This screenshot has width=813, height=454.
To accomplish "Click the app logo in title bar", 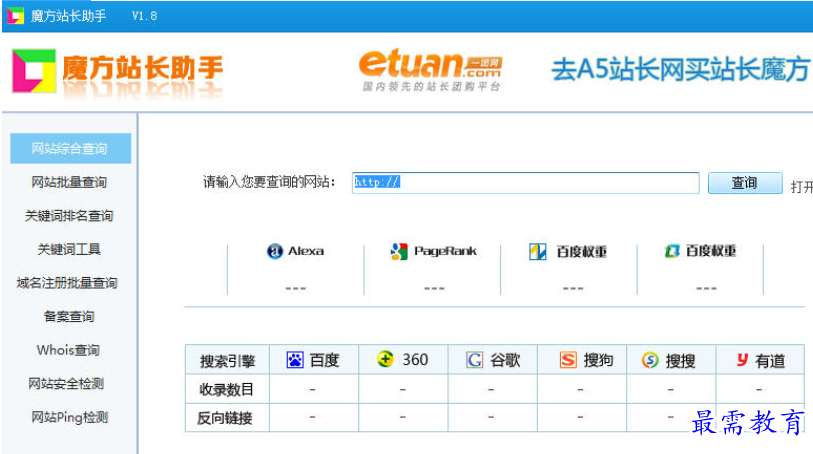I will click(16, 16).
